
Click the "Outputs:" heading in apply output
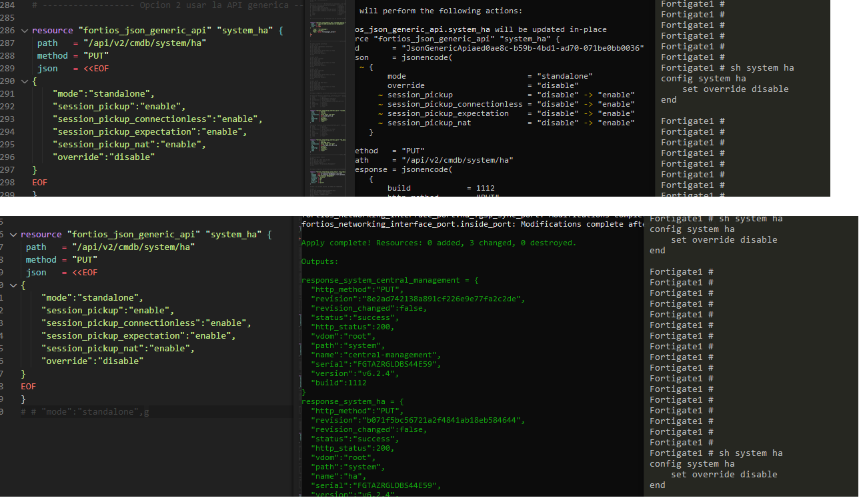pyautogui.click(x=320, y=262)
